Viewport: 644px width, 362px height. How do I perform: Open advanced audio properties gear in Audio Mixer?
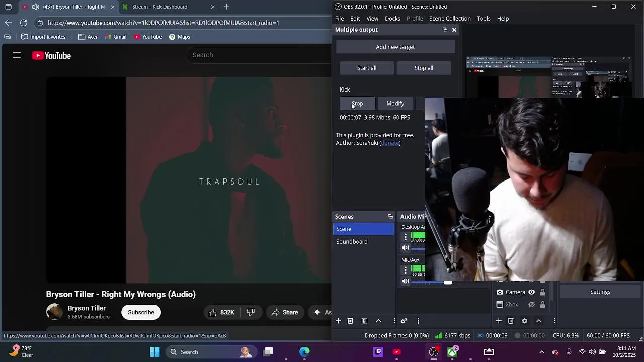coord(404,321)
